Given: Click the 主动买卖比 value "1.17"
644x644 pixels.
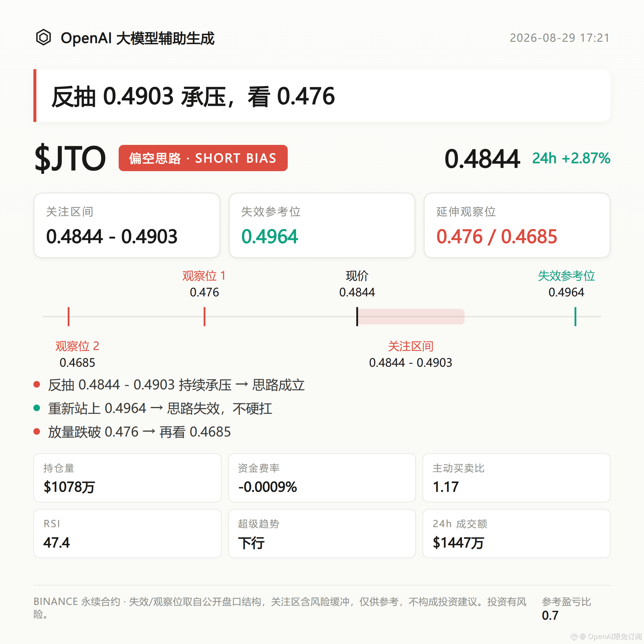Looking at the screenshot, I should click(446, 487).
